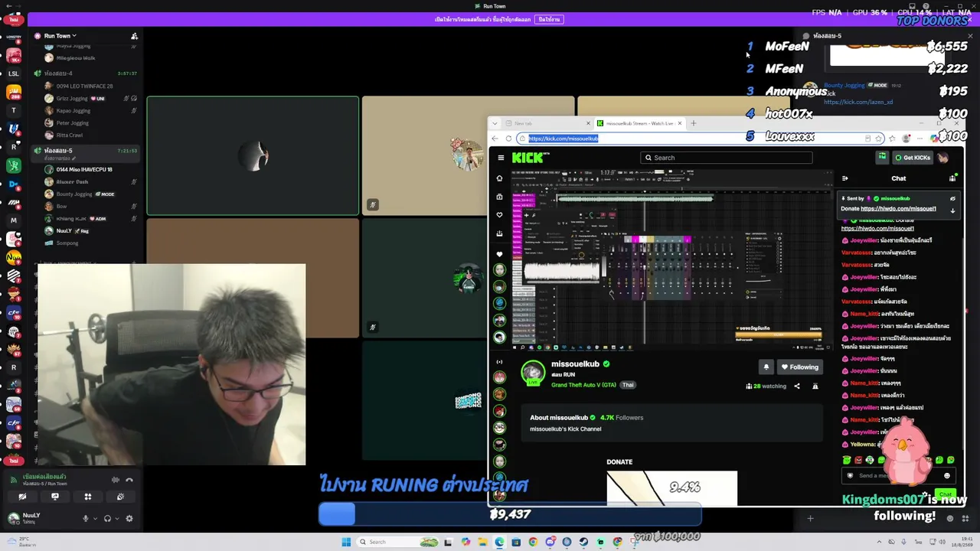Reload the Kick browser page
980x551 pixels.
(510, 139)
